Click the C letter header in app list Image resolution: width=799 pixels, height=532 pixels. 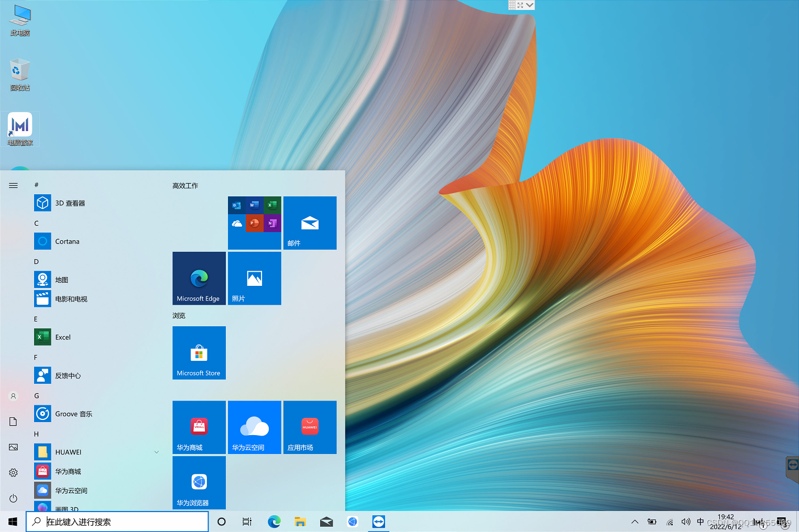click(37, 223)
